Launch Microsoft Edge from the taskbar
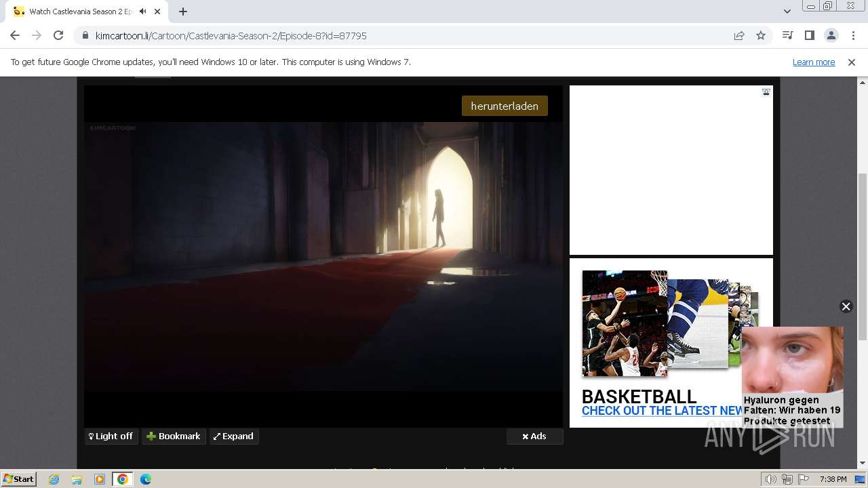This screenshot has height=488, width=868. coord(146,479)
